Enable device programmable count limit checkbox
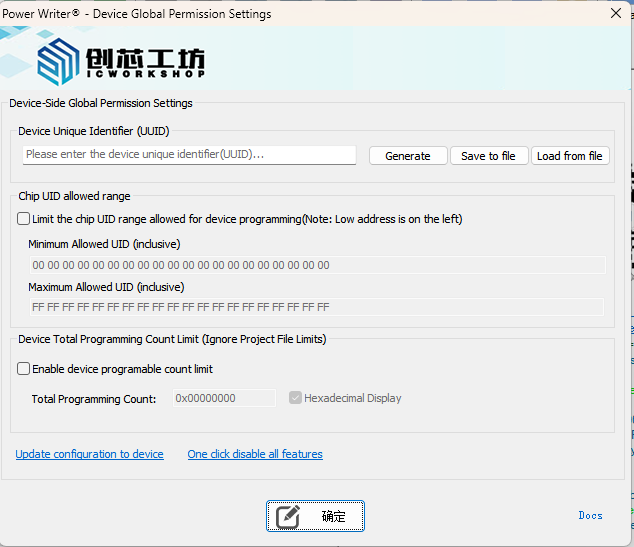The height and width of the screenshot is (547, 634). (x=23, y=369)
